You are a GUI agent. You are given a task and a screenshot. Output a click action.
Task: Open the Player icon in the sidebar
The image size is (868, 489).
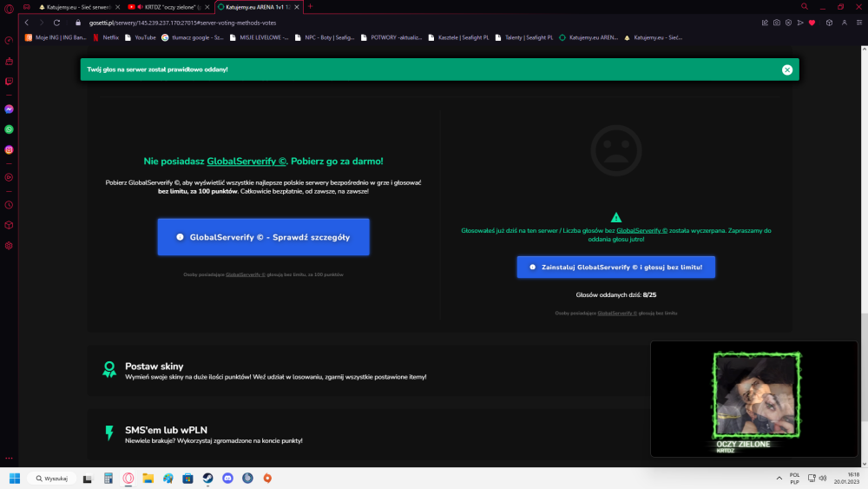pos(9,178)
